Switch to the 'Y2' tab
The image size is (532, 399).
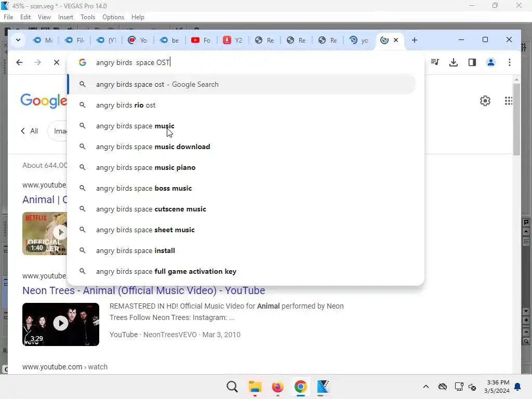[233, 40]
